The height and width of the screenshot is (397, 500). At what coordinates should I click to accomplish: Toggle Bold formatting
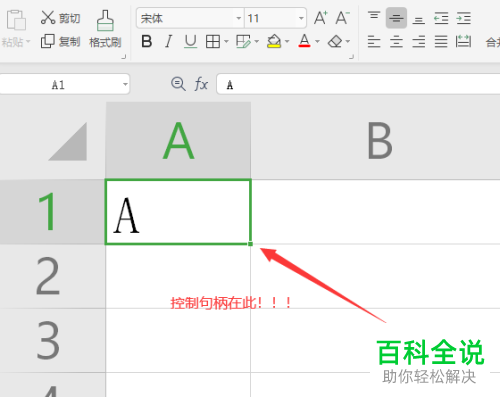point(147,42)
